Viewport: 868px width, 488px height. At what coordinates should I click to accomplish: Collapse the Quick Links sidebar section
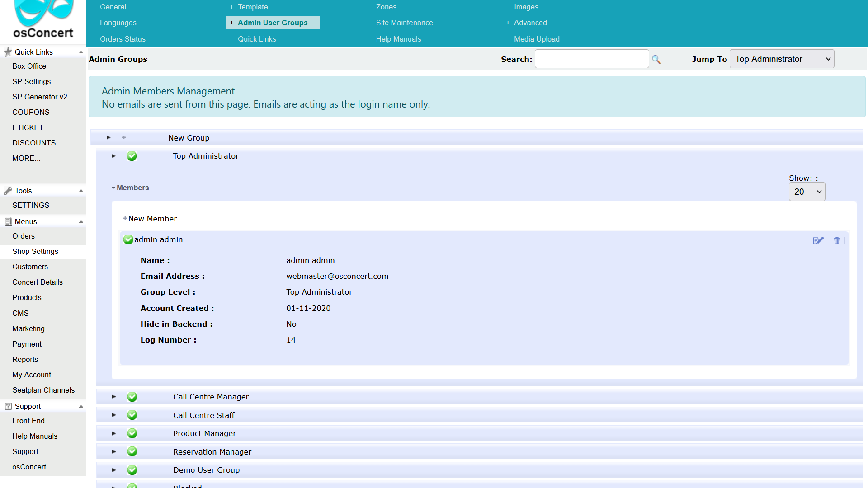pyautogui.click(x=81, y=52)
